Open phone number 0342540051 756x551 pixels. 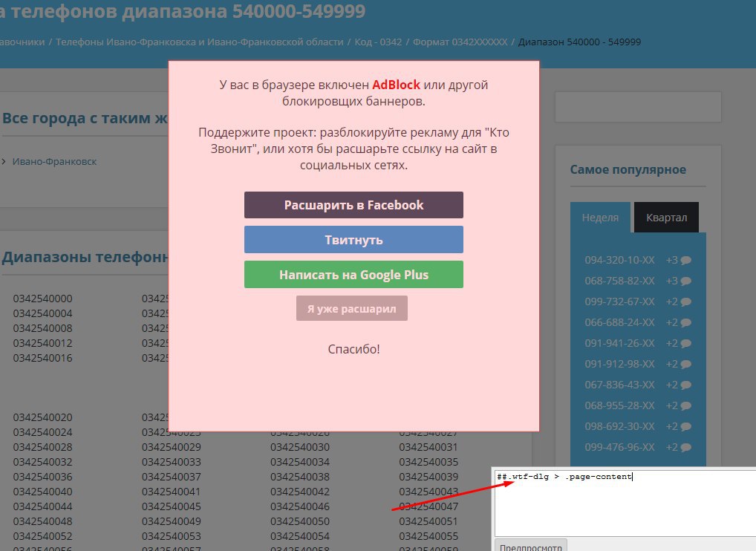click(x=428, y=521)
